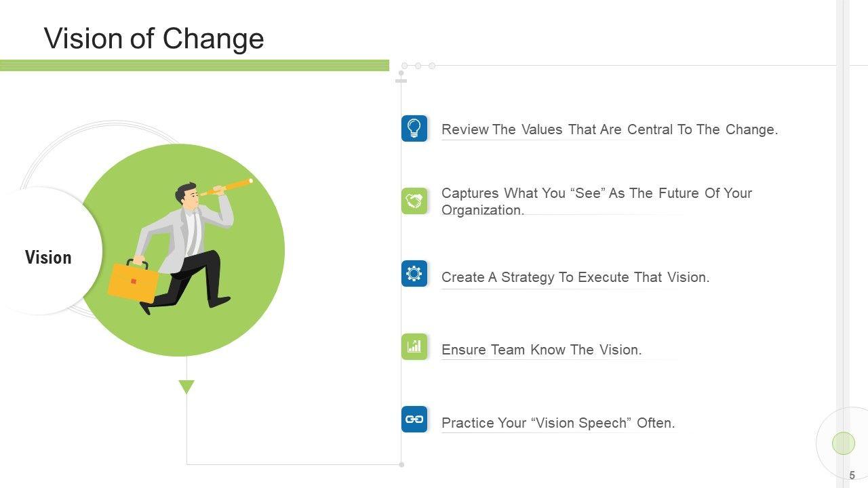Click "Create A Strategy" text line
The image size is (868, 488).
575,277
